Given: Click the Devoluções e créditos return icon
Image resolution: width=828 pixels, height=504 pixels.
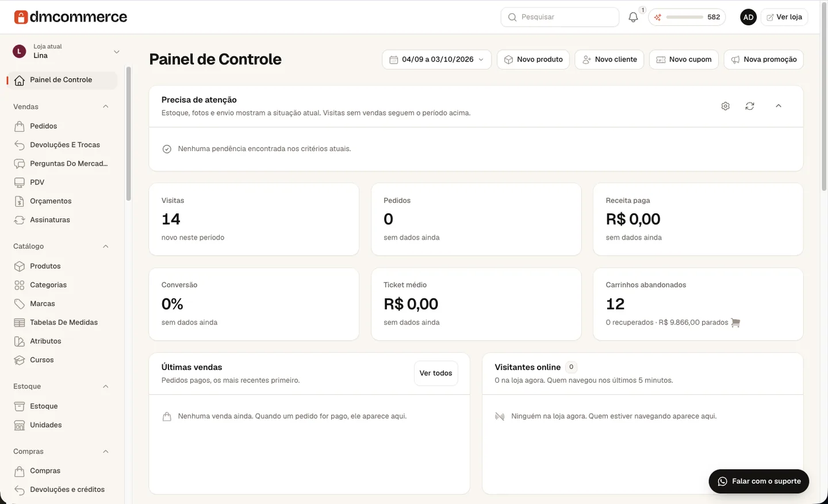Looking at the screenshot, I should [20, 490].
